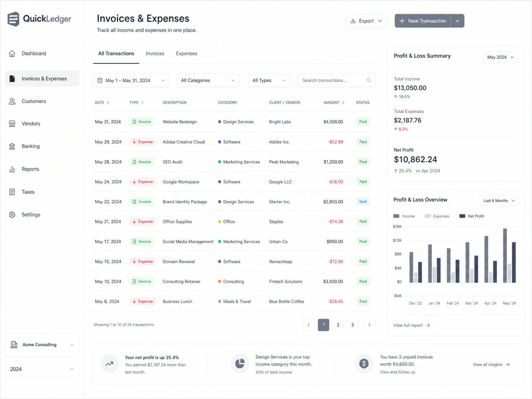Click the pie chart insight icon
Screen dimensions: 532x399
(240, 364)
